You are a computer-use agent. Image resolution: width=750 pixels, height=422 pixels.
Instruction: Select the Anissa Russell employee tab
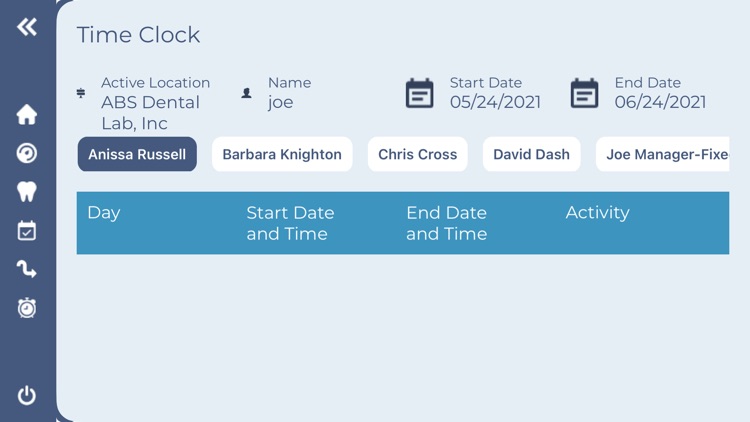pos(137,155)
